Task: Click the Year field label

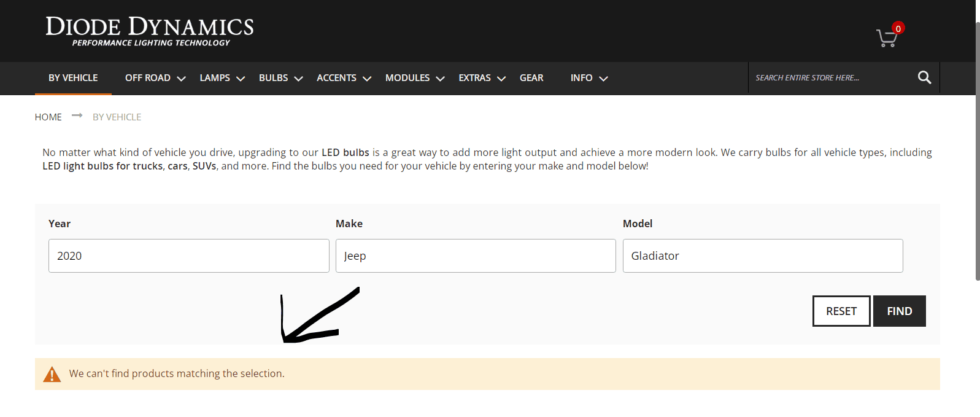Action: [x=60, y=224]
